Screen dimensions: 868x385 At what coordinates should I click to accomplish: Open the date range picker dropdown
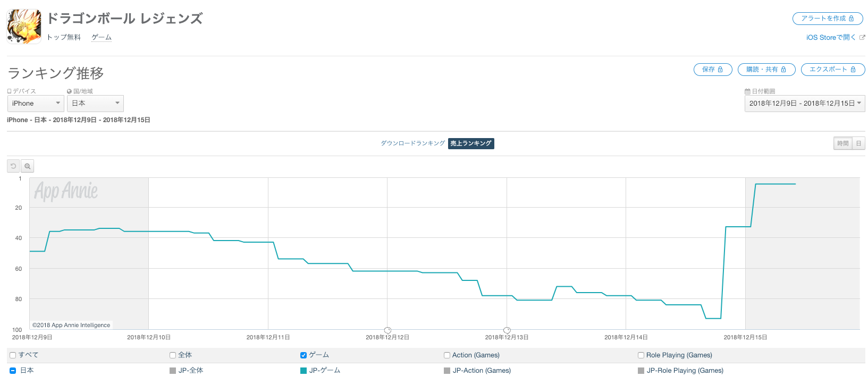805,104
